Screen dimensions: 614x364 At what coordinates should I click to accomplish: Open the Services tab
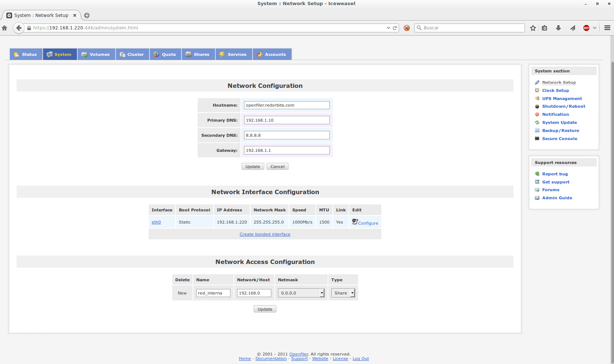[x=233, y=54]
